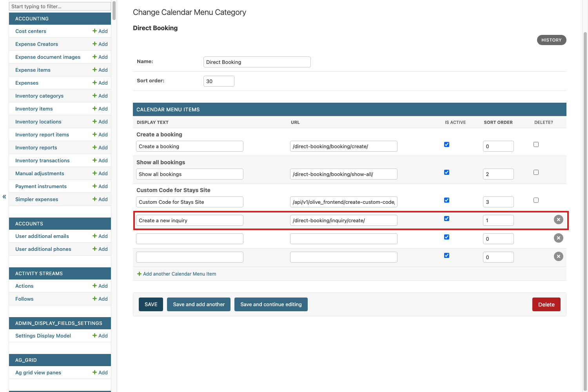Add a new Expense item
Screen dimensions: 588x392
tap(100, 70)
